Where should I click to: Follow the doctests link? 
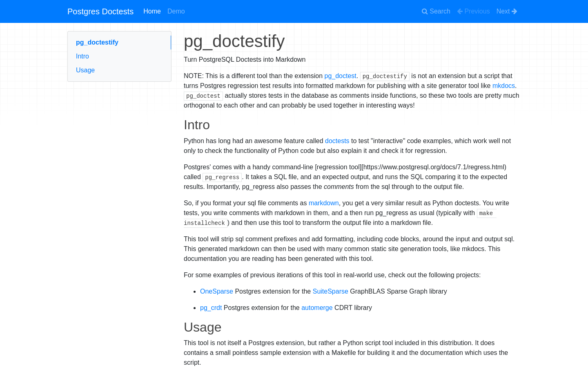coord(337,141)
